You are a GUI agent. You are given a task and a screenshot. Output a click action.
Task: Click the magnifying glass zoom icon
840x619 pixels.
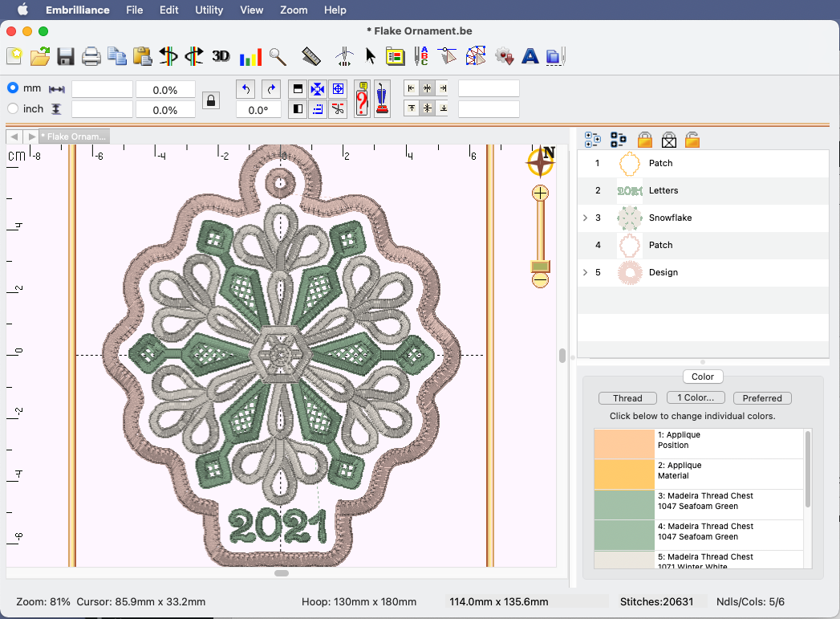click(x=278, y=56)
